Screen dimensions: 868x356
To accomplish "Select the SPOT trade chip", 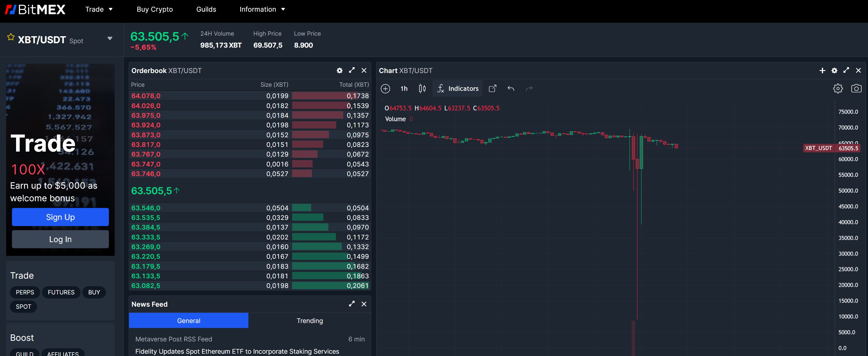I will pos(23,307).
